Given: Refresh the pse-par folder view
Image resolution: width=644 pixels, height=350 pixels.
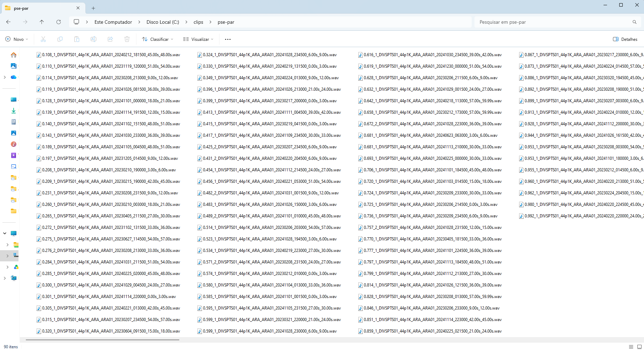Looking at the screenshot, I should (x=59, y=22).
